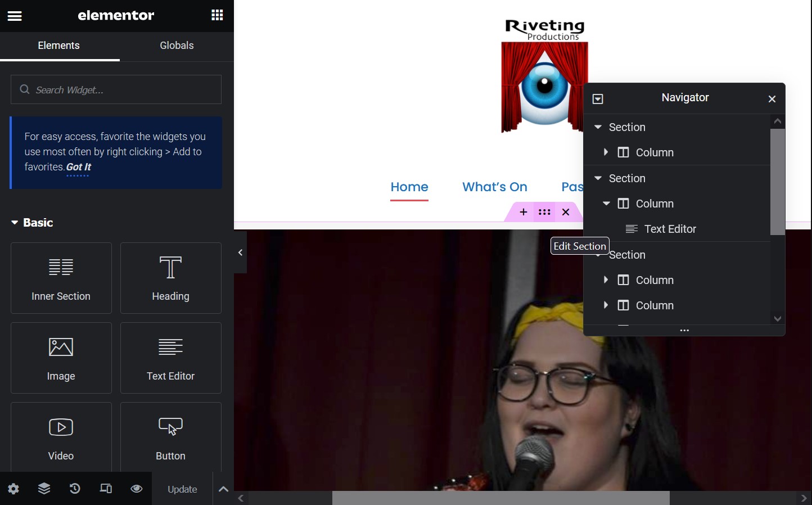
Task: Click the Got It link
Action: point(78,167)
